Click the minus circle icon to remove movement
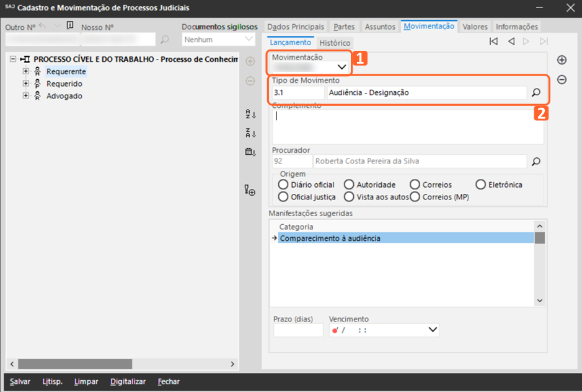 coord(562,80)
